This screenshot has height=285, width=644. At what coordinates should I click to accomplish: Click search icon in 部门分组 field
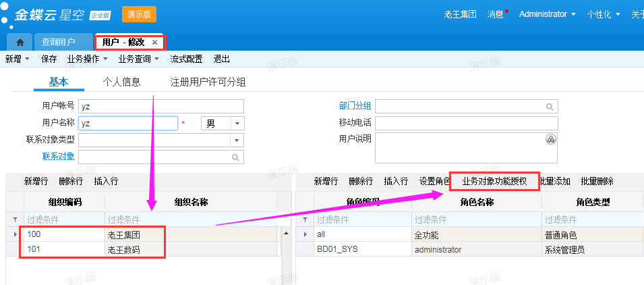click(550, 107)
